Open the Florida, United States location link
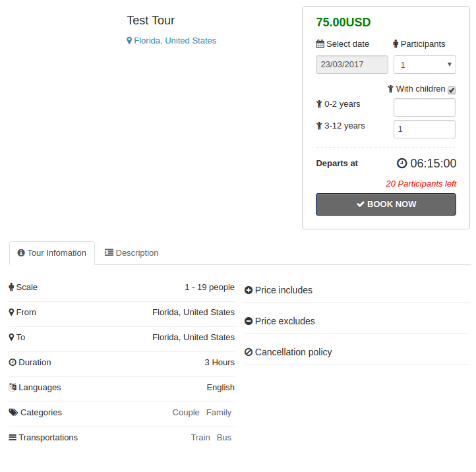This screenshot has width=476, height=472. point(175,41)
